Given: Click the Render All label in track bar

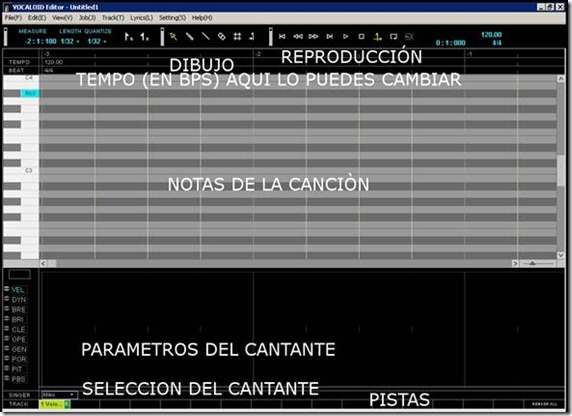Looking at the screenshot, I should coord(544,404).
